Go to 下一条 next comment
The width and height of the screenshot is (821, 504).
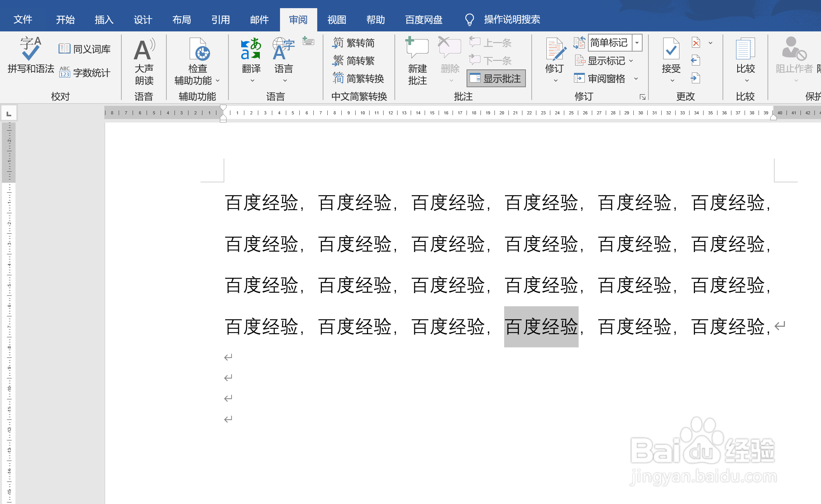tap(490, 60)
